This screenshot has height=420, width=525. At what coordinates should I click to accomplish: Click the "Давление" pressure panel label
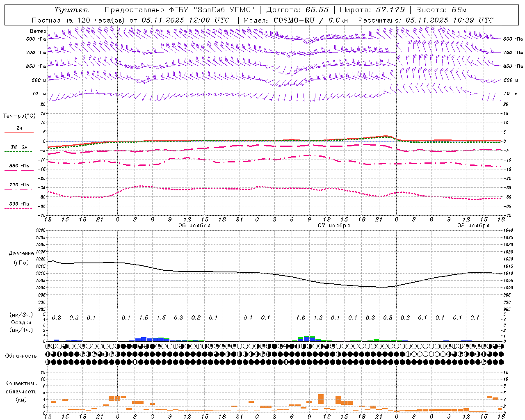(x=21, y=253)
